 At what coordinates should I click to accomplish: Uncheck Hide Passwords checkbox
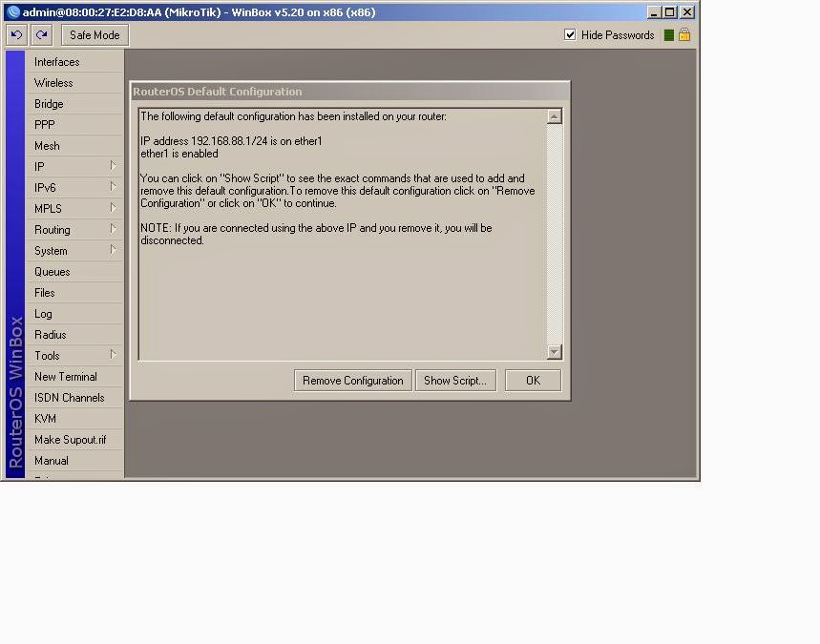tap(570, 35)
